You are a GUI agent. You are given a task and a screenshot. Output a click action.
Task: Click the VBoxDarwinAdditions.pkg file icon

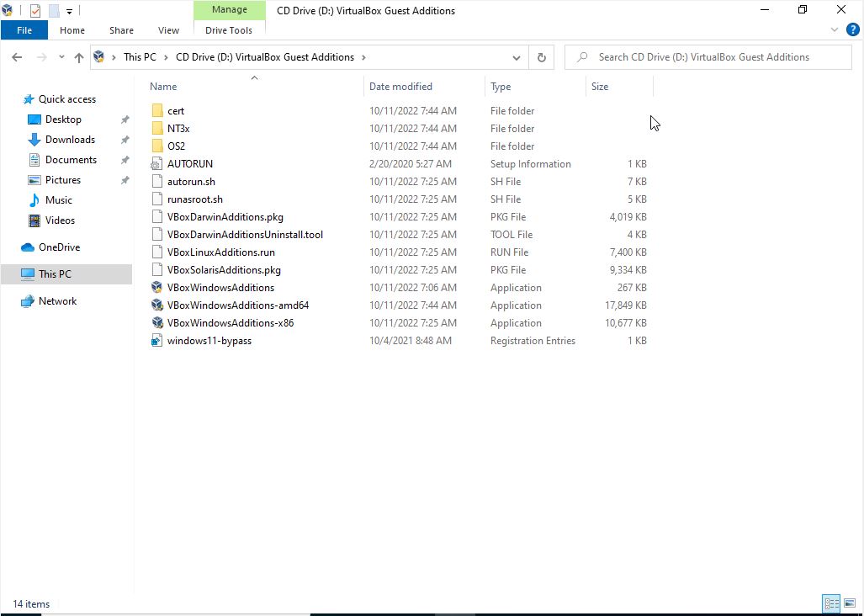157,216
